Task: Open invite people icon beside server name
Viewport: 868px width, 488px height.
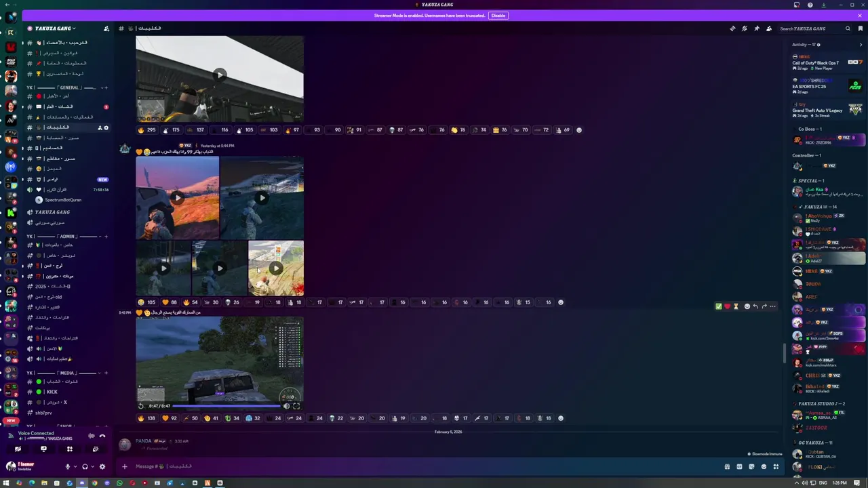Action: pyautogui.click(x=106, y=28)
